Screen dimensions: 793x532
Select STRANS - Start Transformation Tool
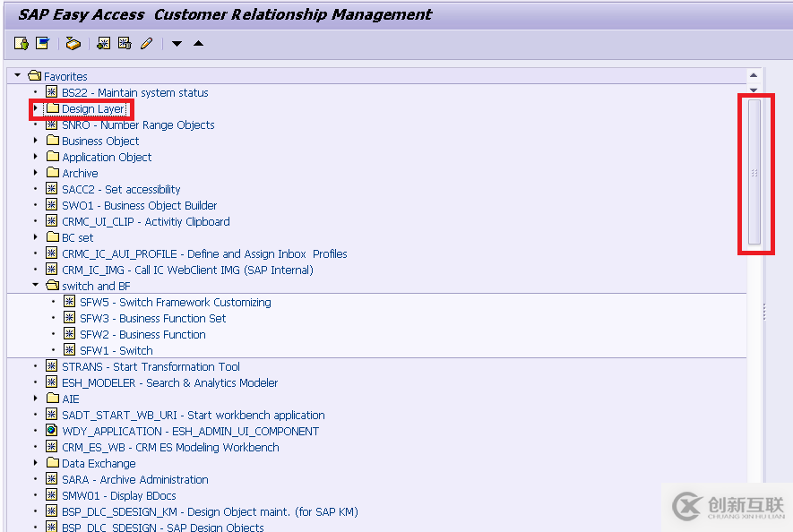150,366
